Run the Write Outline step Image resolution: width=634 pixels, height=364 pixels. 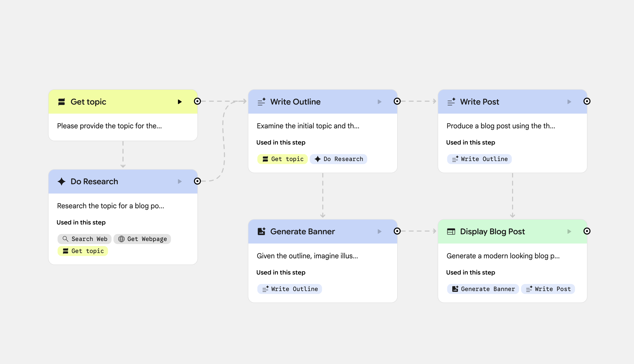[x=379, y=102]
